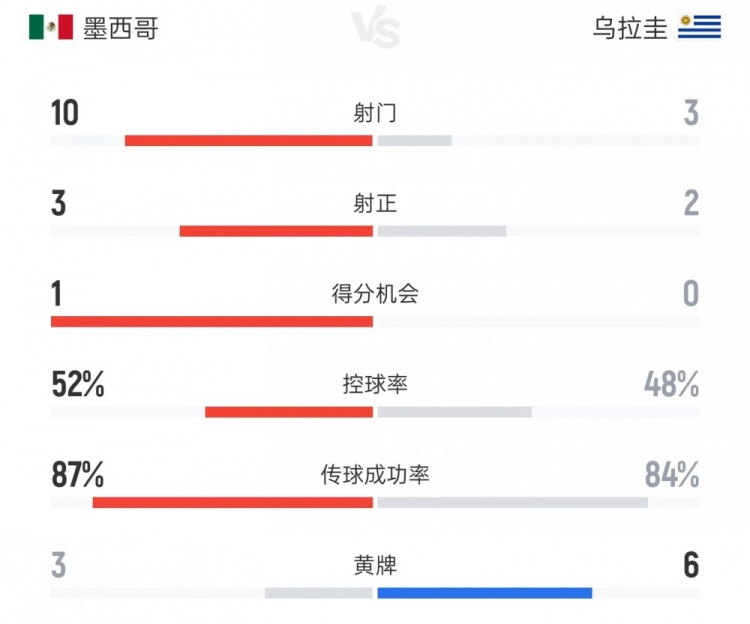Click Mexico's 52% possession value
Screen dimensions: 750x624
pos(78,384)
